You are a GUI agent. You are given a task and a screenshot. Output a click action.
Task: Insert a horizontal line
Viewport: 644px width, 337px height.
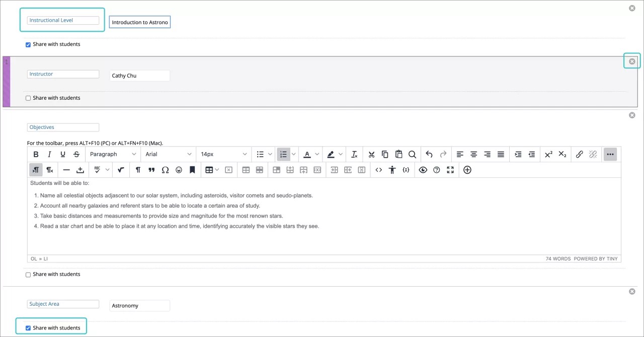[66, 170]
